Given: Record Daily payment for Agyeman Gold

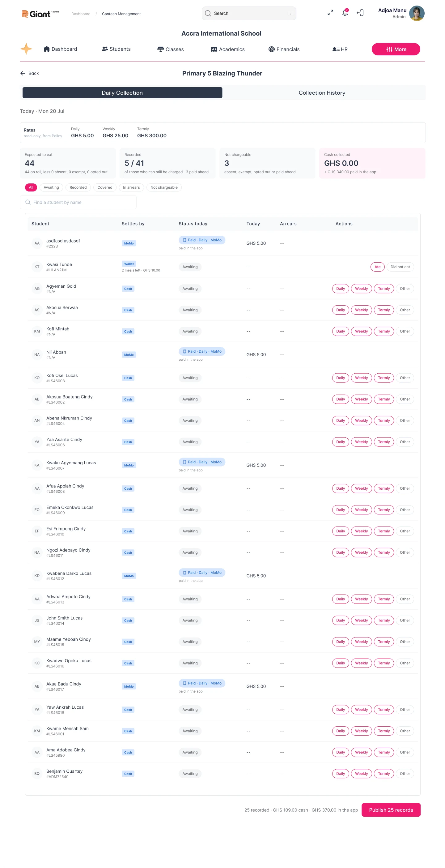Looking at the screenshot, I should pyautogui.click(x=340, y=289).
